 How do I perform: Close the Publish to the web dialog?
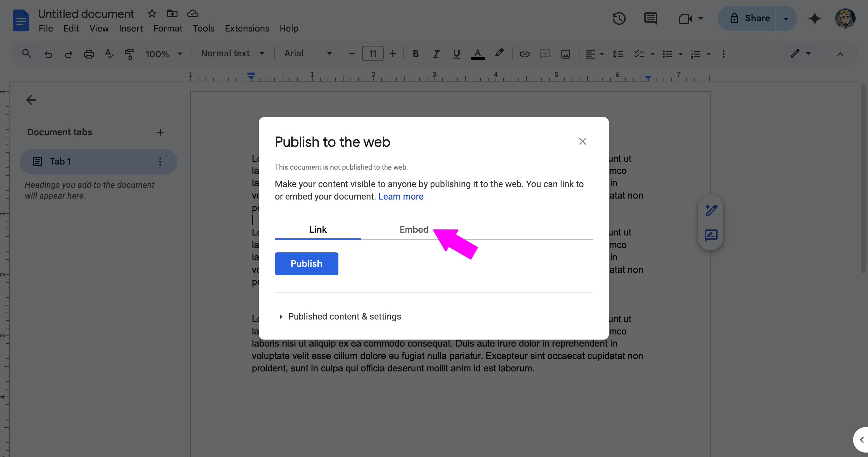pos(583,141)
